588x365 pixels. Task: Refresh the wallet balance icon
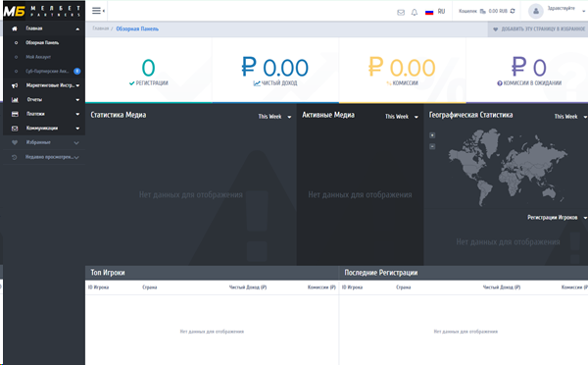tap(513, 11)
